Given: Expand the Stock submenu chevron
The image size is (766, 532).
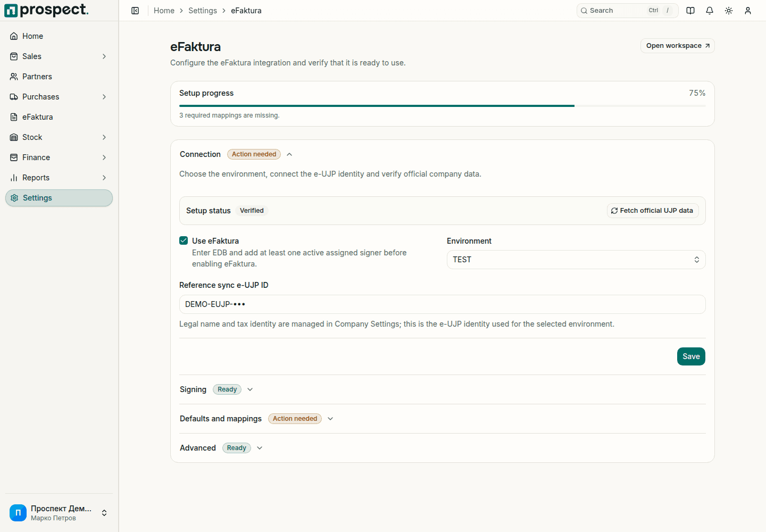Looking at the screenshot, I should (104, 137).
